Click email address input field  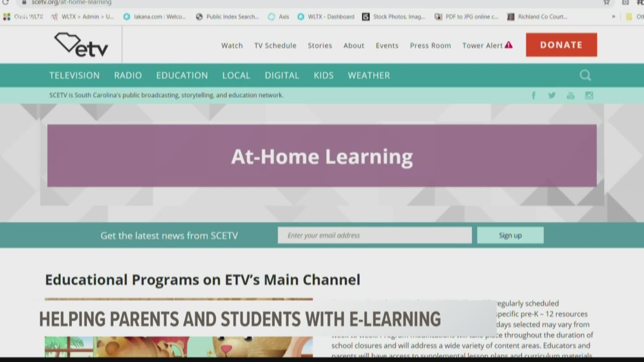(374, 235)
